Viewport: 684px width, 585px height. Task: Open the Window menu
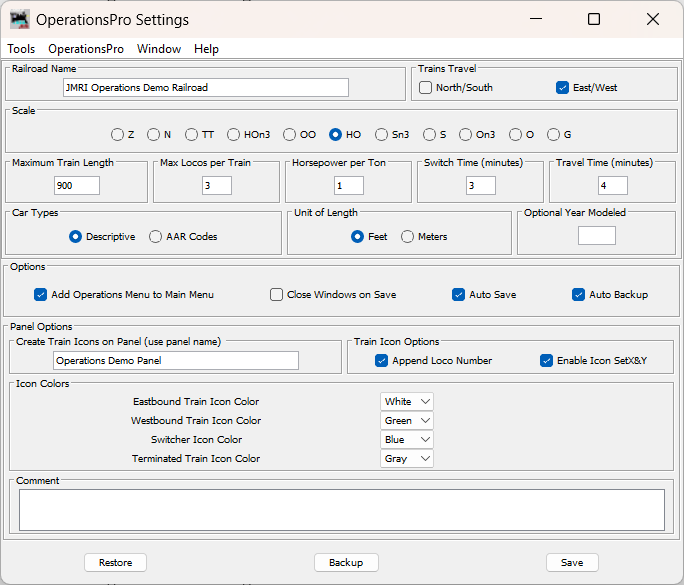[x=159, y=49]
